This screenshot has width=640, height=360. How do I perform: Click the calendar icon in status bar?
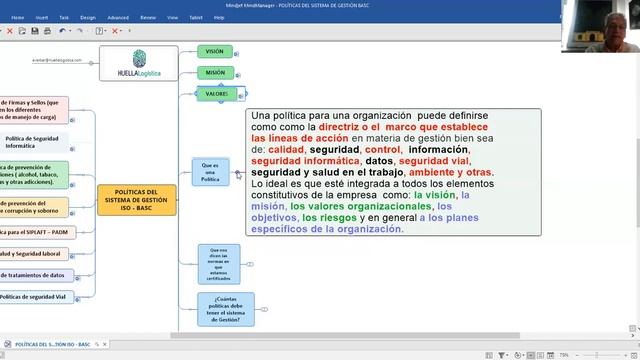[x=550, y=356]
